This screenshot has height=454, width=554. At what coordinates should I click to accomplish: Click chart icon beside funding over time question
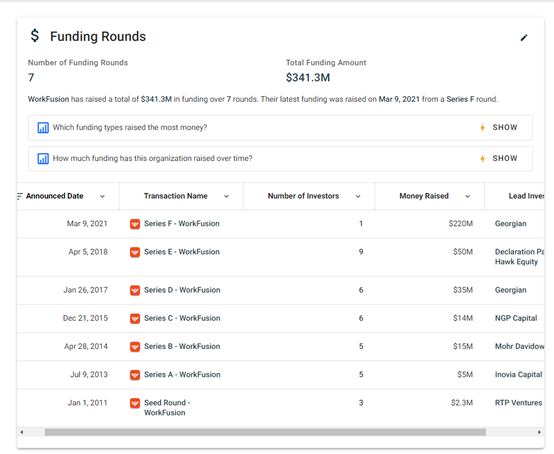43,159
